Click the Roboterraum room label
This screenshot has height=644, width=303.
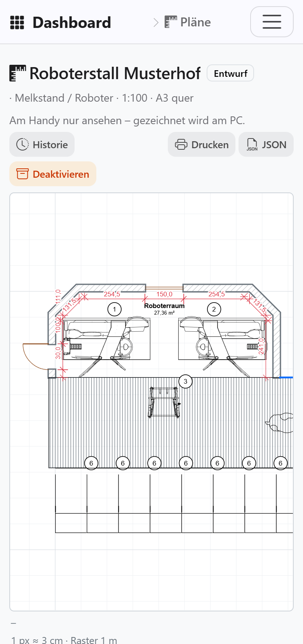164,306
